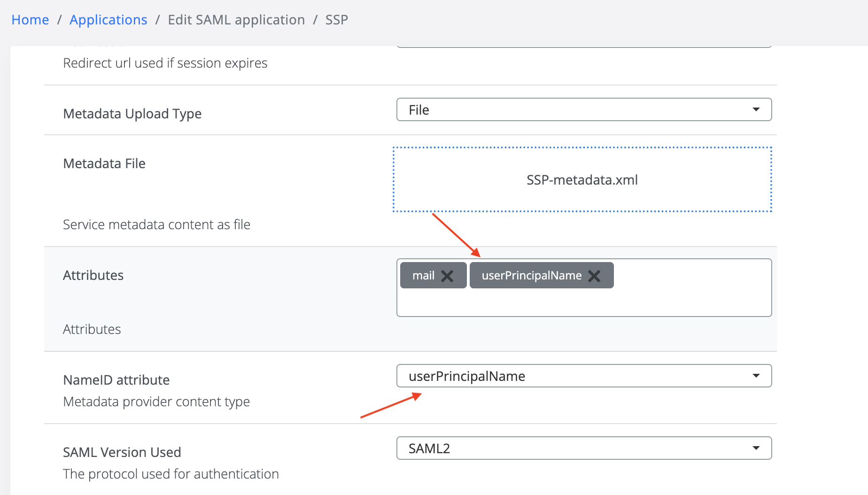
Task: Click Edit SAML application breadcrumb text
Action: pyautogui.click(x=236, y=20)
